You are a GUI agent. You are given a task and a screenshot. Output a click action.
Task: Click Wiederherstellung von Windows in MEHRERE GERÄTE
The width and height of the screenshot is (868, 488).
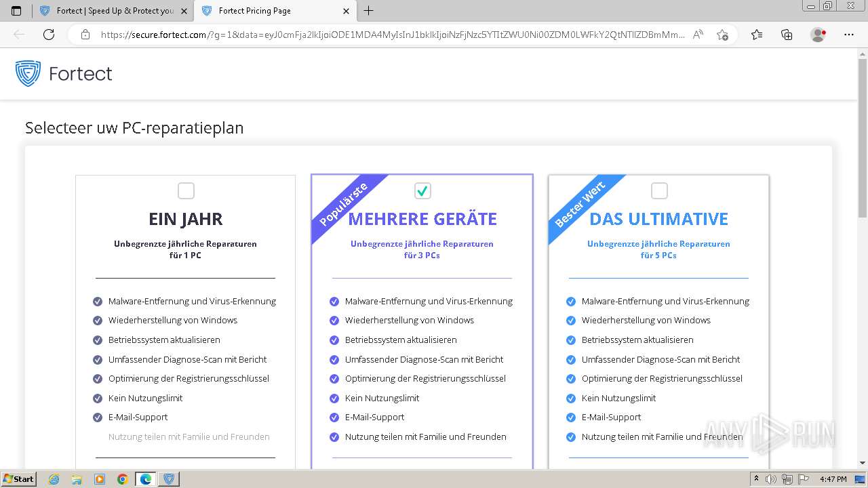(410, 321)
